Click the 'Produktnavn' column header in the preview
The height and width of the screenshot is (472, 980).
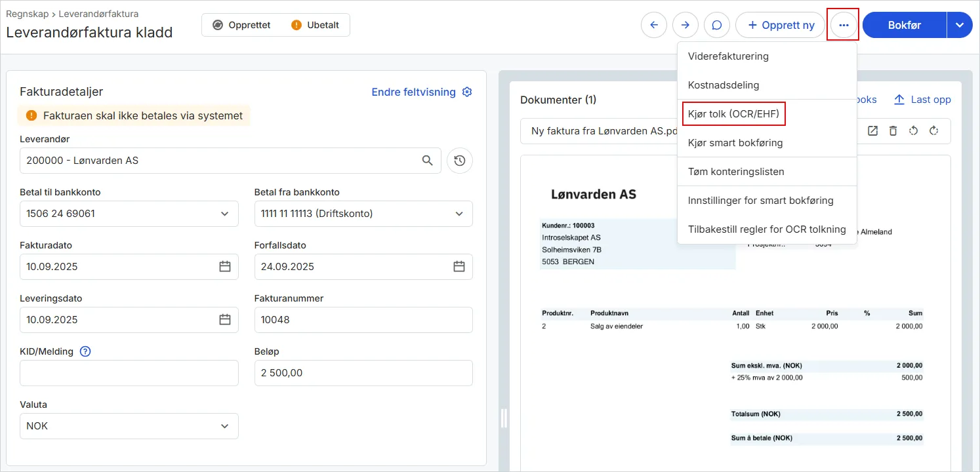610,313
